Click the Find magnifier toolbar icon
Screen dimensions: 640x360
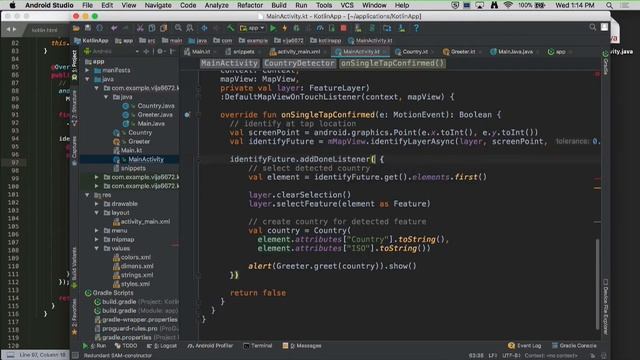(178, 28)
